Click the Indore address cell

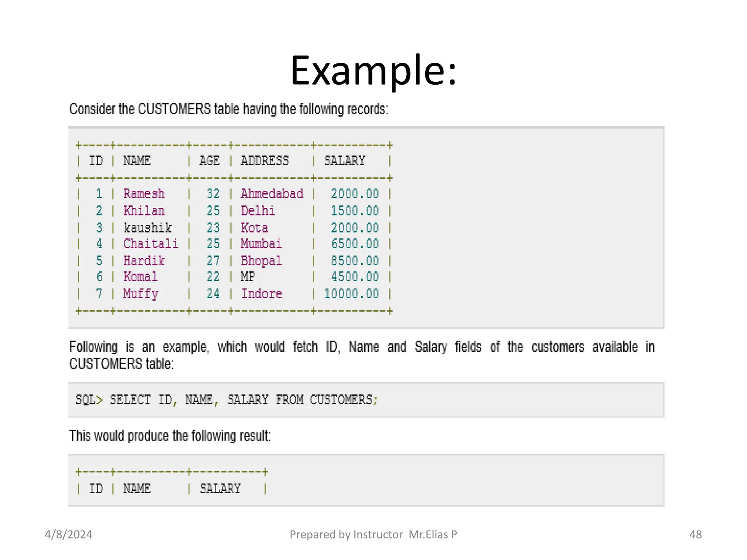[x=262, y=294]
